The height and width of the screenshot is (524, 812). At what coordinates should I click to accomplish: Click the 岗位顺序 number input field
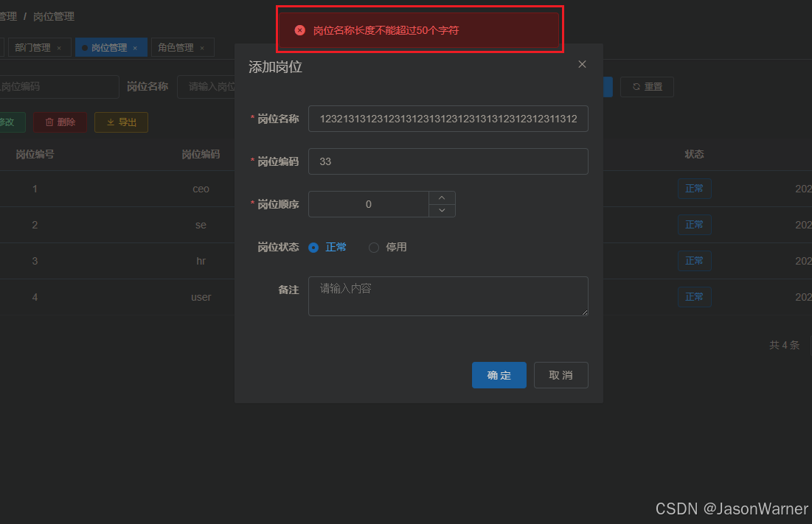click(x=369, y=204)
